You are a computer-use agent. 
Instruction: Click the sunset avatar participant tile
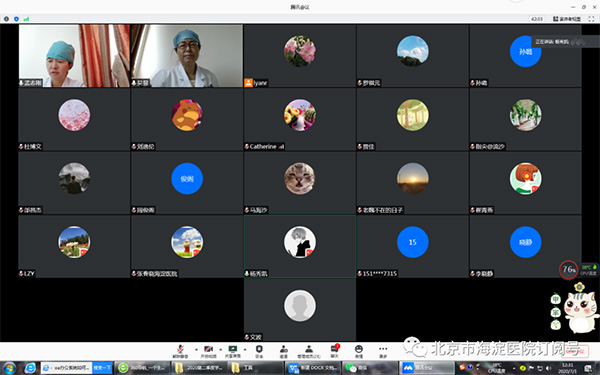(x=412, y=183)
